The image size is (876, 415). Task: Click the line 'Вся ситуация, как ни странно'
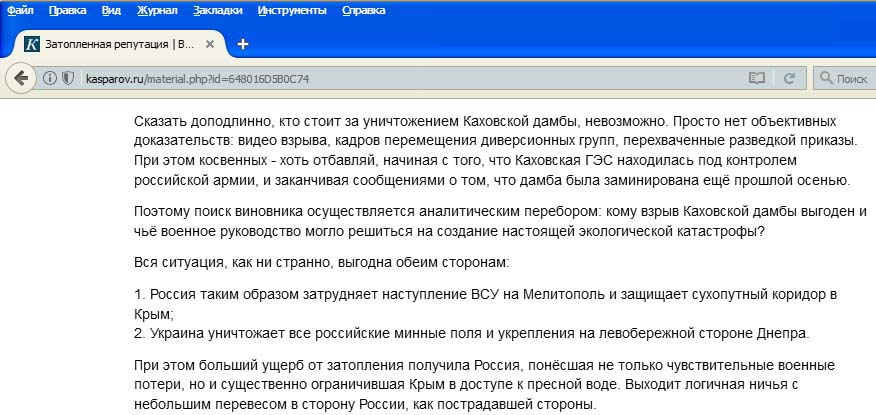pyautogui.click(x=322, y=263)
